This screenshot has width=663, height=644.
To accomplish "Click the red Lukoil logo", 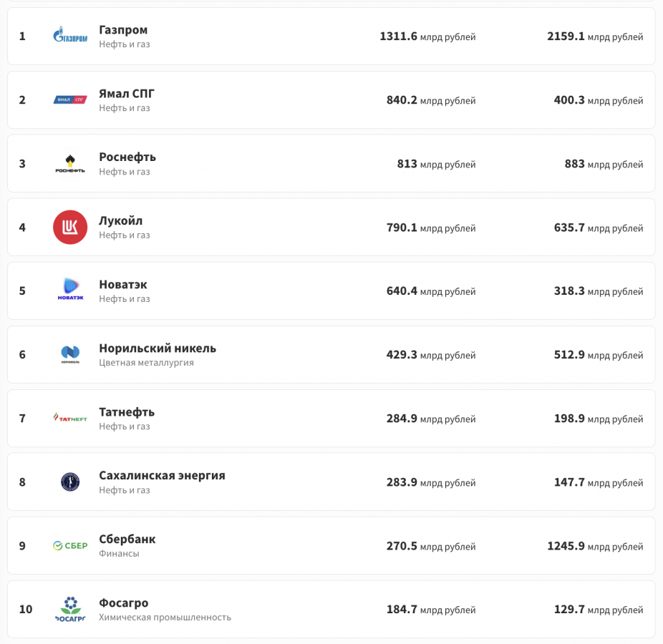I will click(70, 227).
